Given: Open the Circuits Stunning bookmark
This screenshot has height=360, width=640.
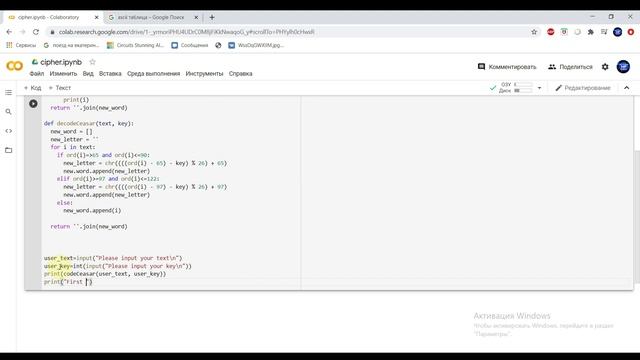Looking at the screenshot, I should tap(135, 45).
